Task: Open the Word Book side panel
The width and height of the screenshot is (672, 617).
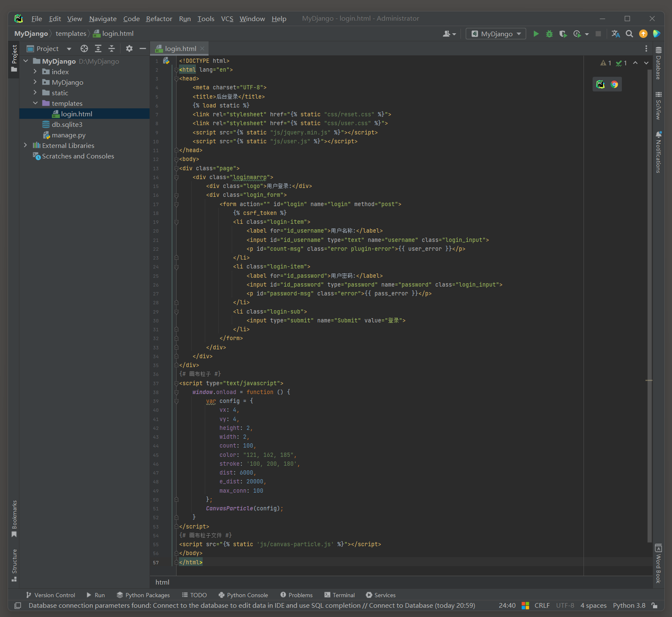Action: [659, 563]
